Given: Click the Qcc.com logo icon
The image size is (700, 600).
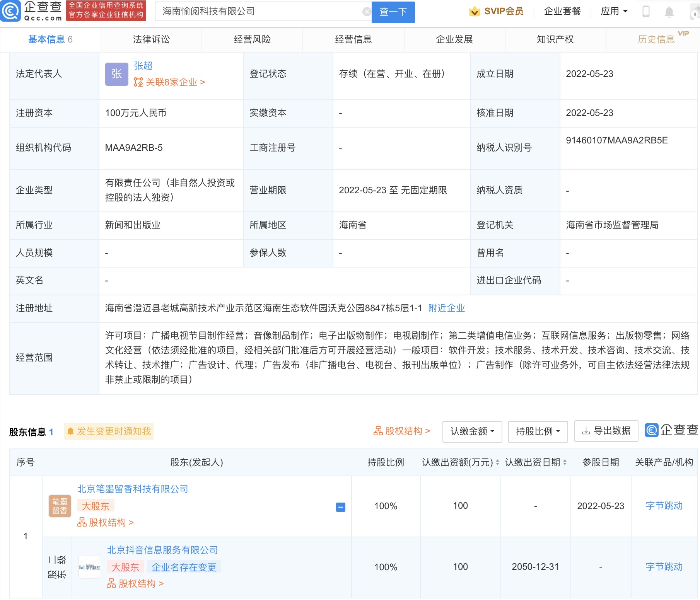Looking at the screenshot, I should (x=10, y=11).
